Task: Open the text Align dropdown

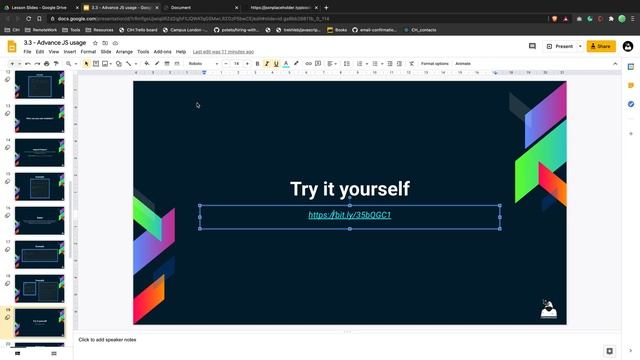Action: tap(332, 64)
